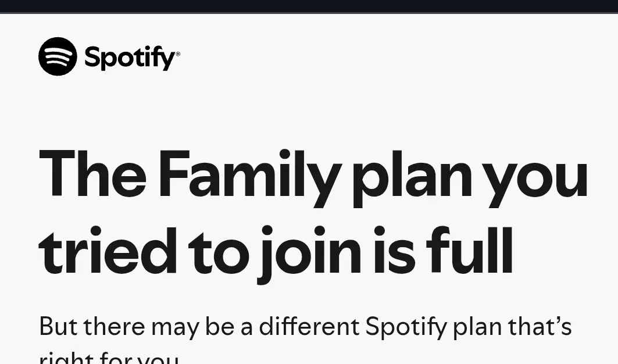The width and height of the screenshot is (618, 364).
Task: Click the word "tried" in the heading
Action: 108,251
